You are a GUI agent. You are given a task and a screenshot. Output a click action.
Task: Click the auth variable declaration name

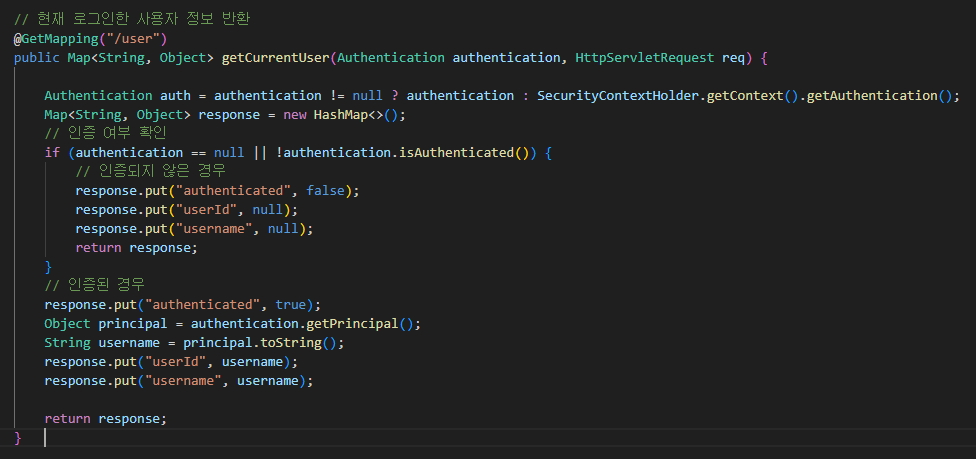coord(176,97)
